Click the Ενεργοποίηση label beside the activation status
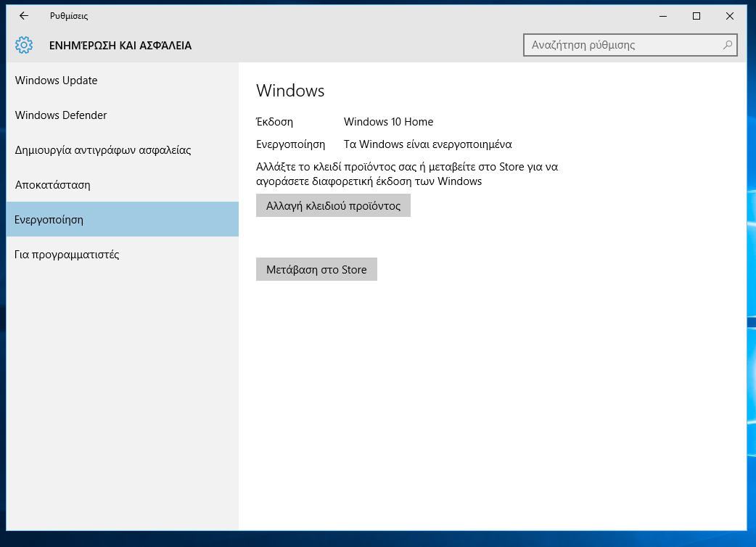This screenshot has width=756, height=547. [x=290, y=144]
